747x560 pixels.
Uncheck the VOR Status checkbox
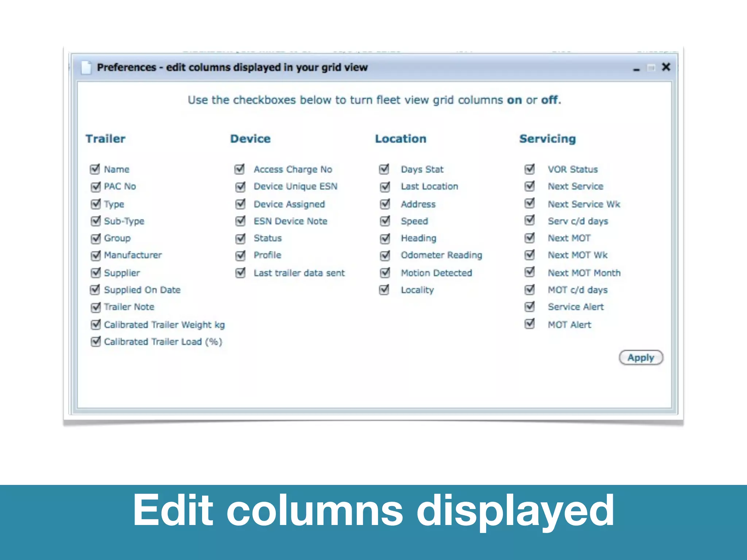click(x=530, y=169)
